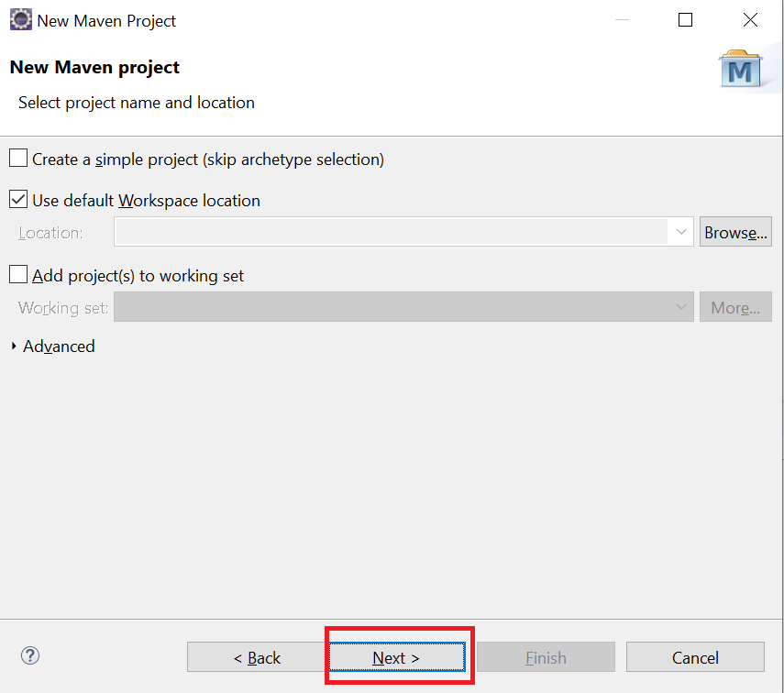Click the More working sets button
The width and height of the screenshot is (784, 693).
point(734,308)
